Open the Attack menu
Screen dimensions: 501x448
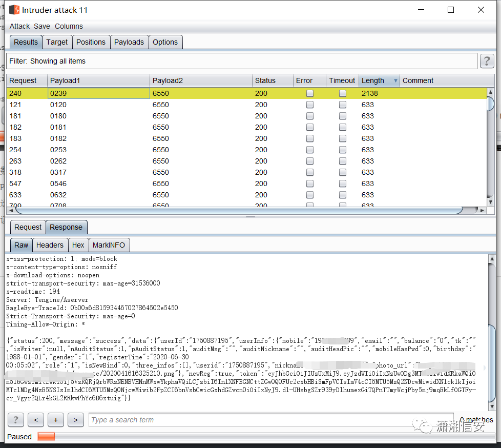tap(19, 26)
